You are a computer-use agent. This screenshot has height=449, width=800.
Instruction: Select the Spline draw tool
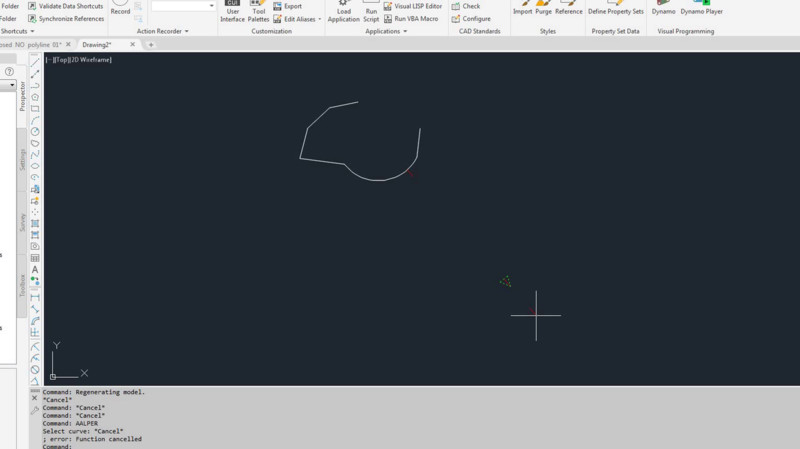35,155
